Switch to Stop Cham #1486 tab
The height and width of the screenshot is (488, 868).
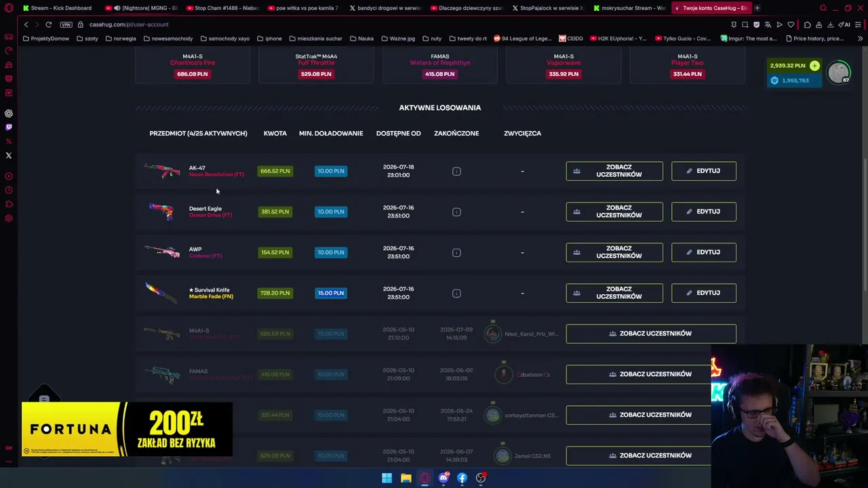point(224,8)
